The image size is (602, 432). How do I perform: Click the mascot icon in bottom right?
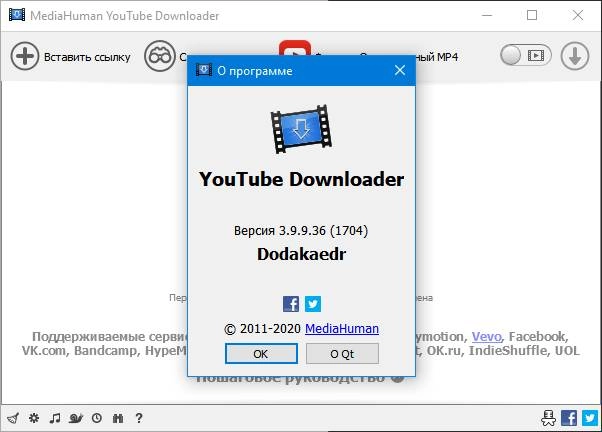coord(548,418)
